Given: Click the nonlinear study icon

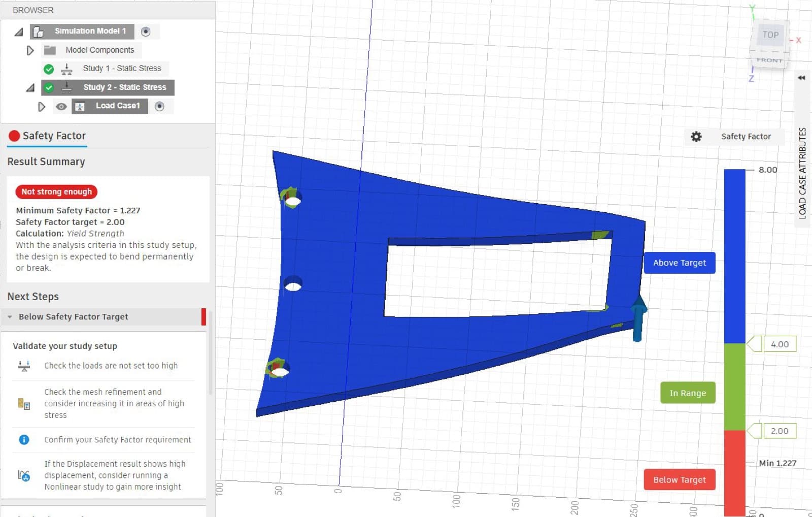Looking at the screenshot, I should pyautogui.click(x=24, y=475).
